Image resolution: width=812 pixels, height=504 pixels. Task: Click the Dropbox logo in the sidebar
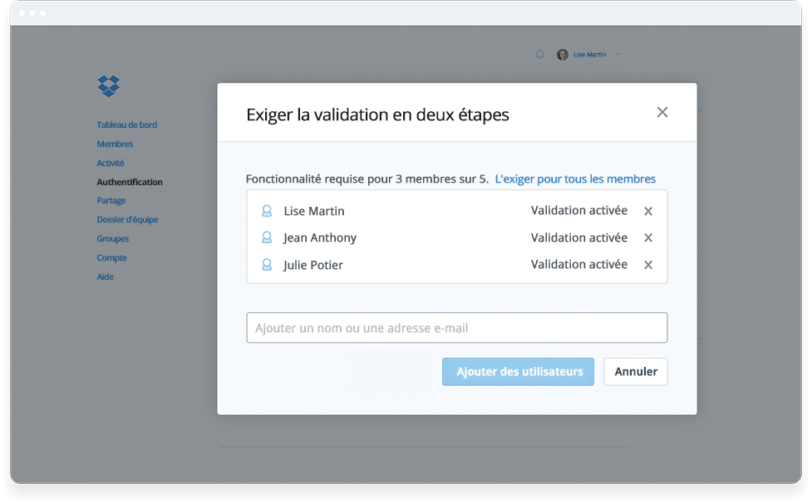[x=108, y=86]
